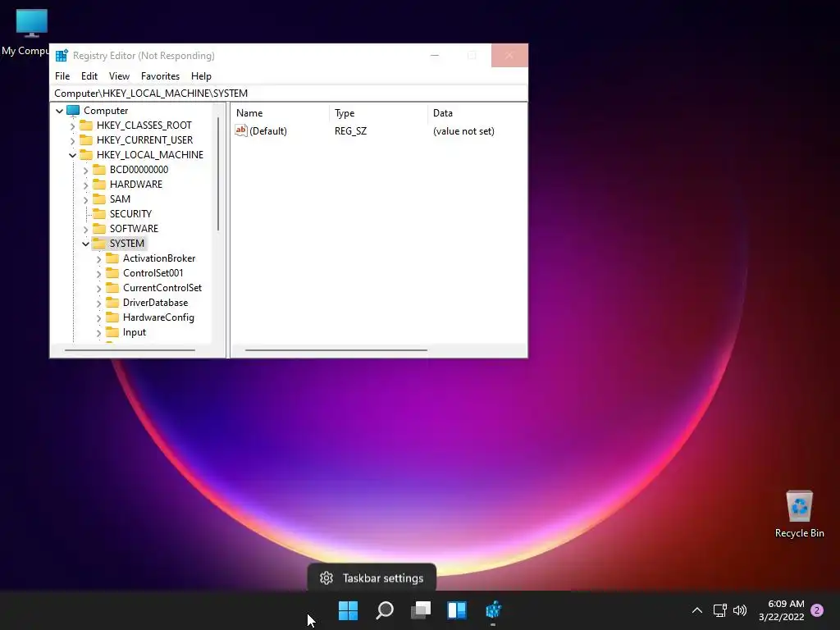Click the (Default) string value icon
The height and width of the screenshot is (630, 840).
[241, 130]
